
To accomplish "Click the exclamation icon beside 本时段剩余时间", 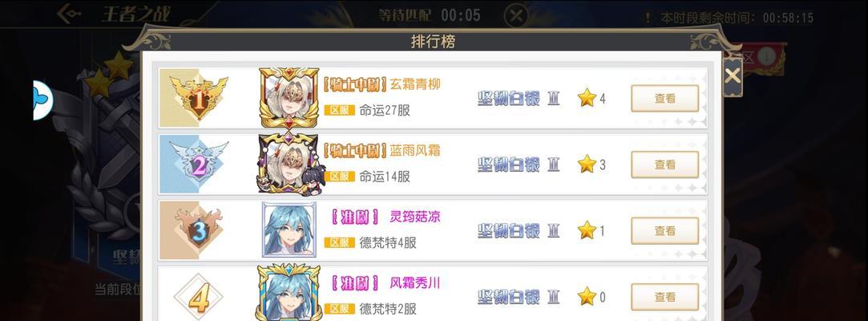I will coord(647,18).
